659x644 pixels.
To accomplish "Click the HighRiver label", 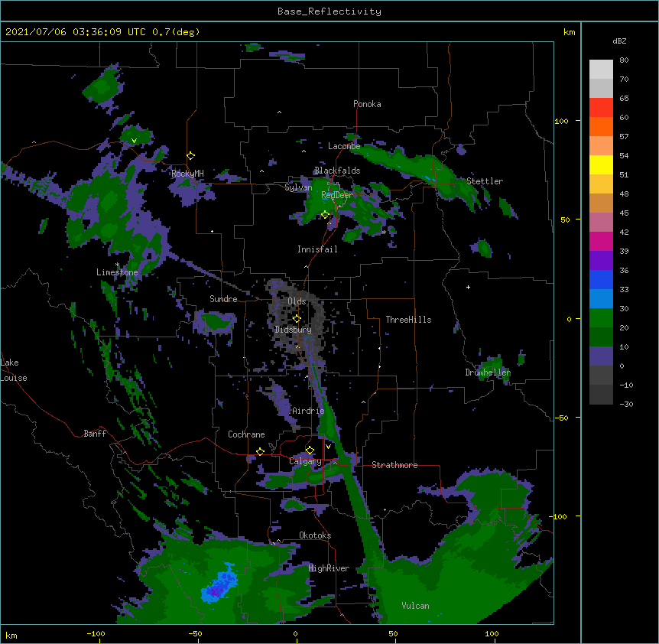I will 329,568.
